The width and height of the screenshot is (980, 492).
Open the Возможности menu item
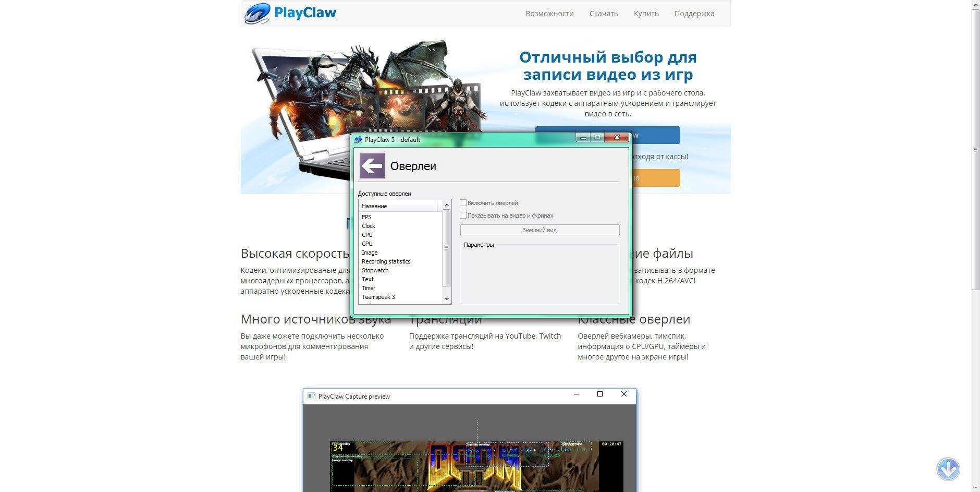tap(549, 14)
